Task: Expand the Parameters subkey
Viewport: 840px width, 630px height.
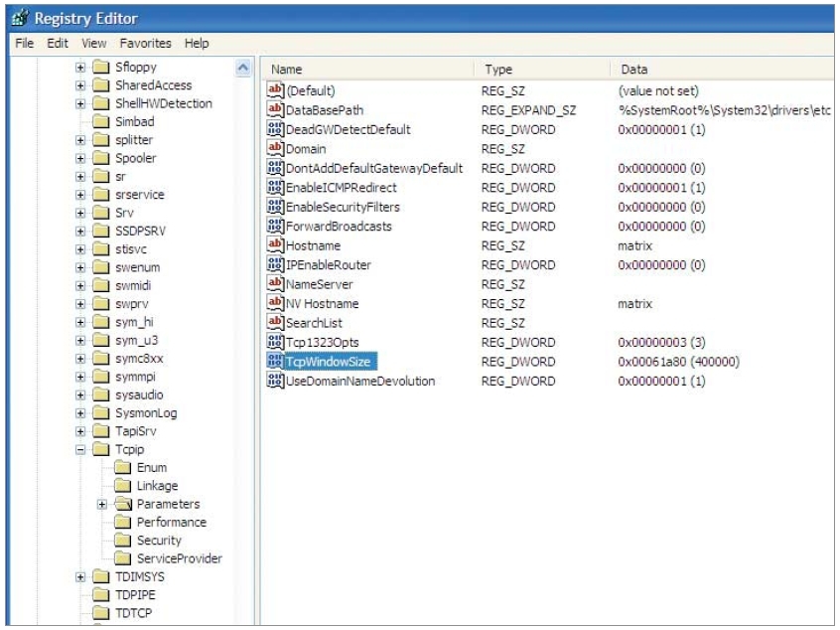Action: click(x=102, y=504)
